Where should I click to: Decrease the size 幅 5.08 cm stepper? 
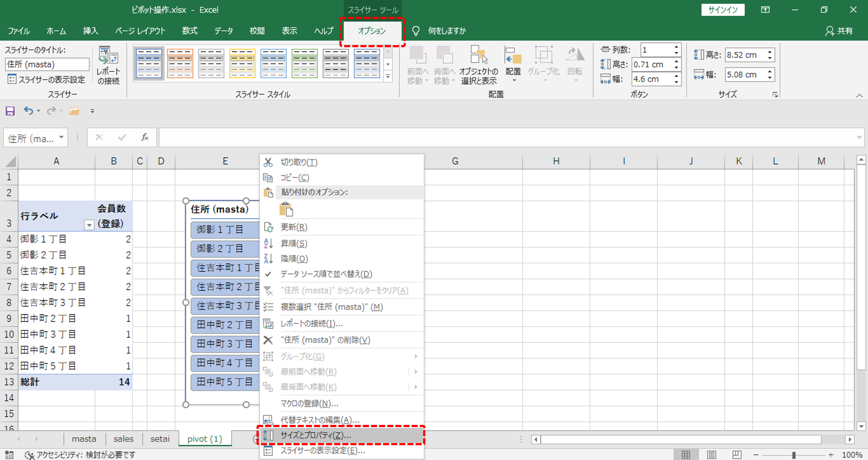click(x=770, y=78)
